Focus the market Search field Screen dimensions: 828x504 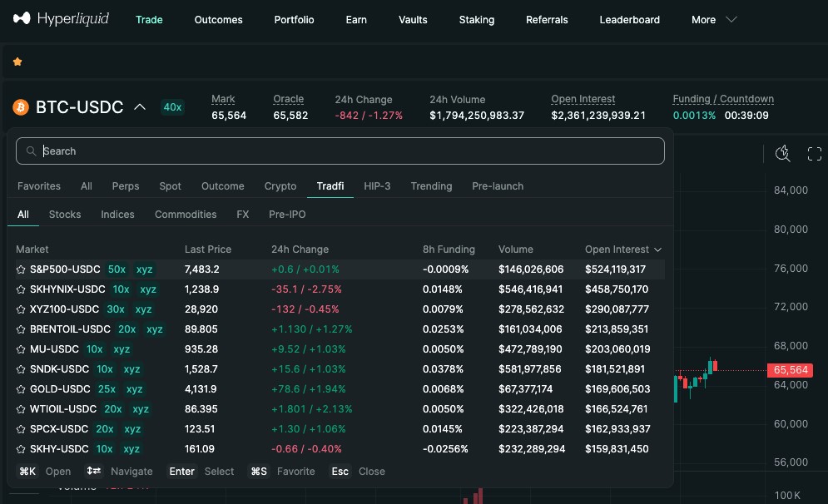coord(340,151)
